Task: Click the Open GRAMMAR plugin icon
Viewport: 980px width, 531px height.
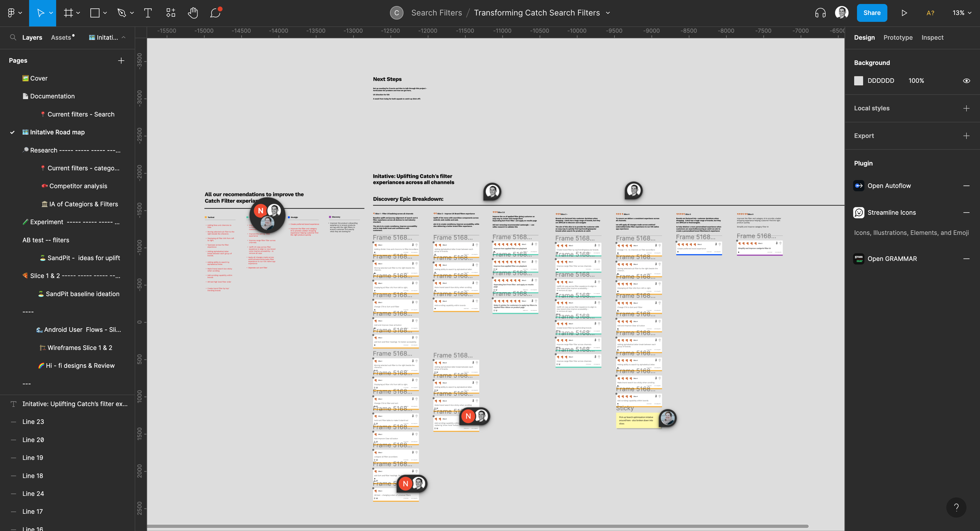Action: [858, 259]
